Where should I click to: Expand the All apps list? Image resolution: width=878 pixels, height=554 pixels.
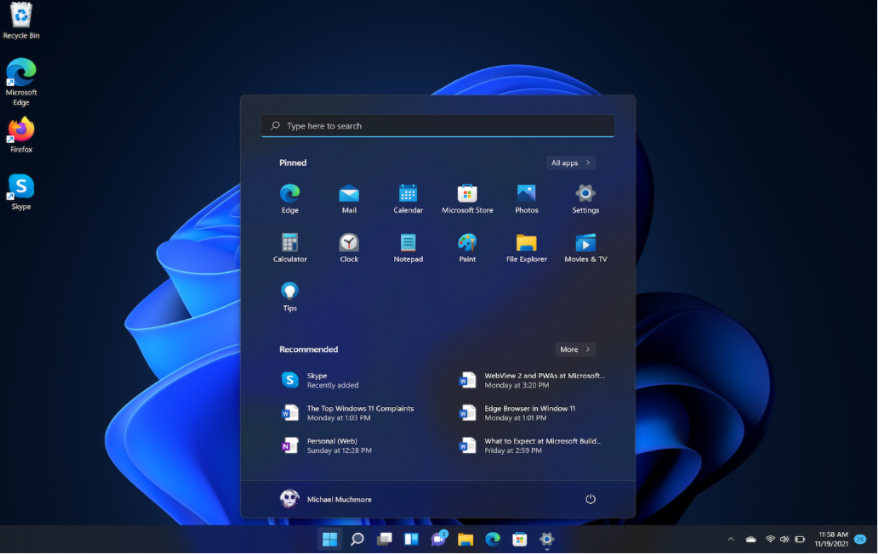pos(571,163)
